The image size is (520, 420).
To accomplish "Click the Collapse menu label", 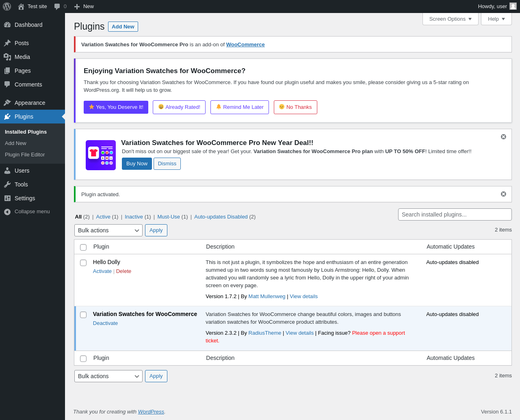I will pyautogui.click(x=32, y=212).
